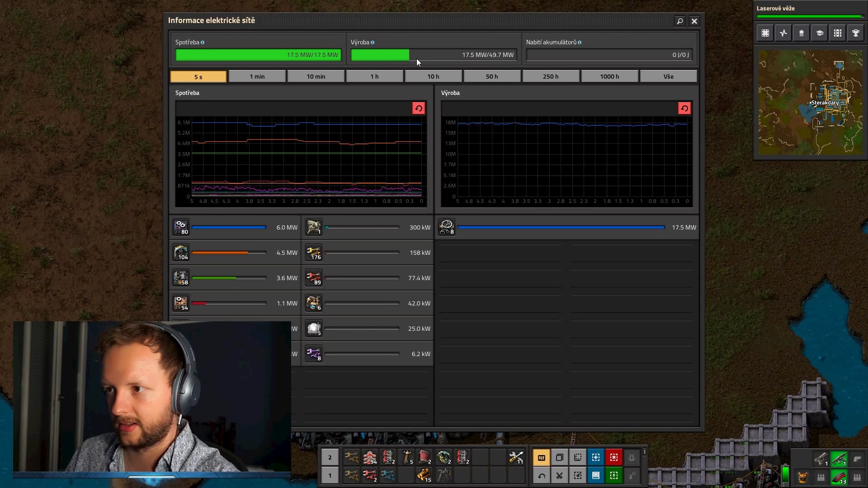Reset the Spotřeba consumption graph filter
The height and width of the screenshot is (488, 868).
(419, 108)
